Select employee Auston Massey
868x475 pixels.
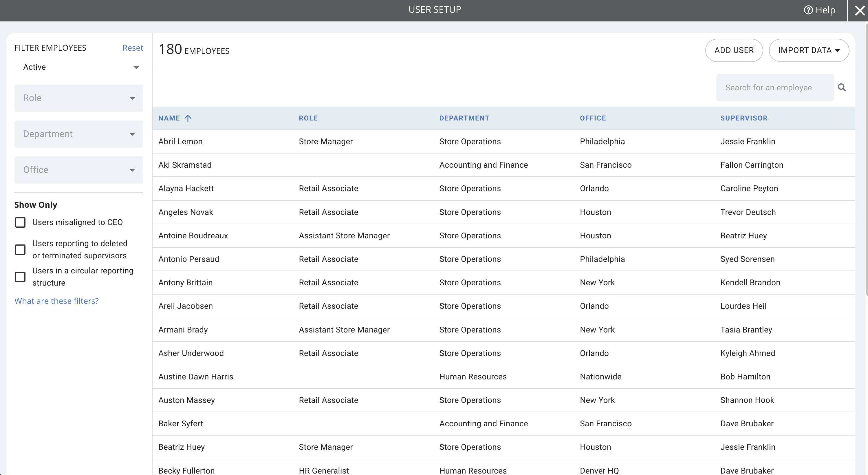pyautogui.click(x=187, y=400)
